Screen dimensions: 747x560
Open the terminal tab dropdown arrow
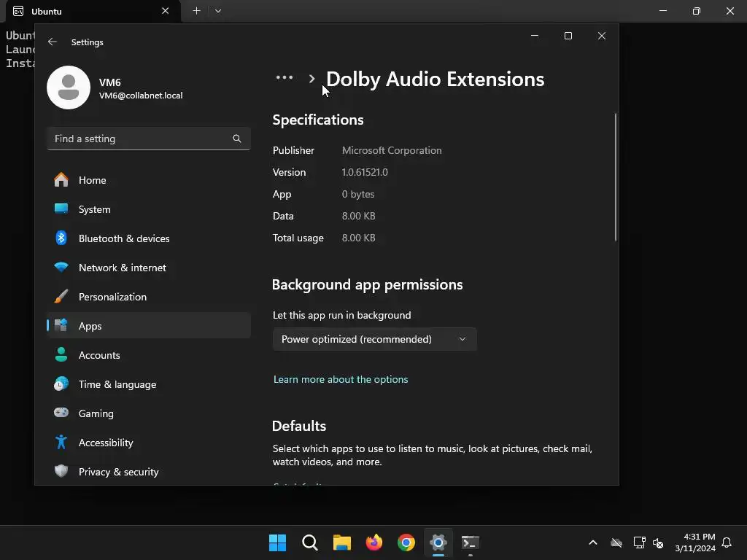pos(217,10)
